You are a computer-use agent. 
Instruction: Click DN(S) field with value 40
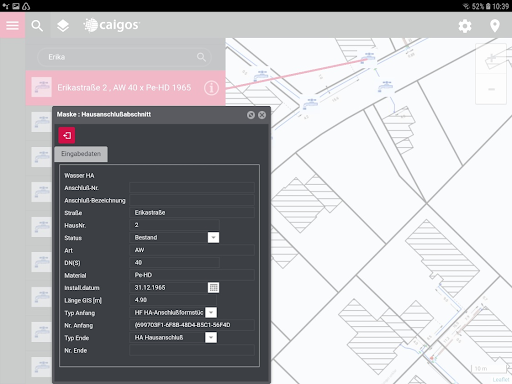(174, 263)
